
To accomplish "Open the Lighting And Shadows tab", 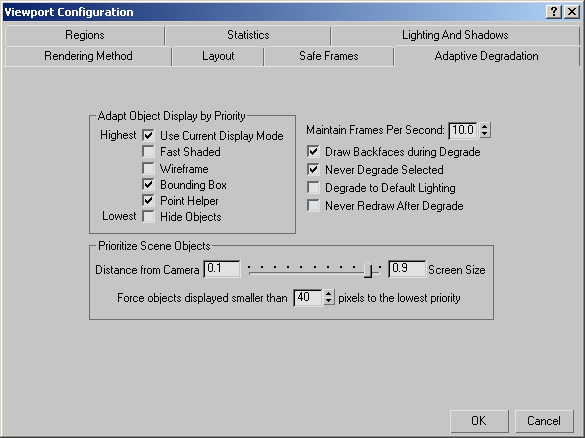I will point(455,35).
